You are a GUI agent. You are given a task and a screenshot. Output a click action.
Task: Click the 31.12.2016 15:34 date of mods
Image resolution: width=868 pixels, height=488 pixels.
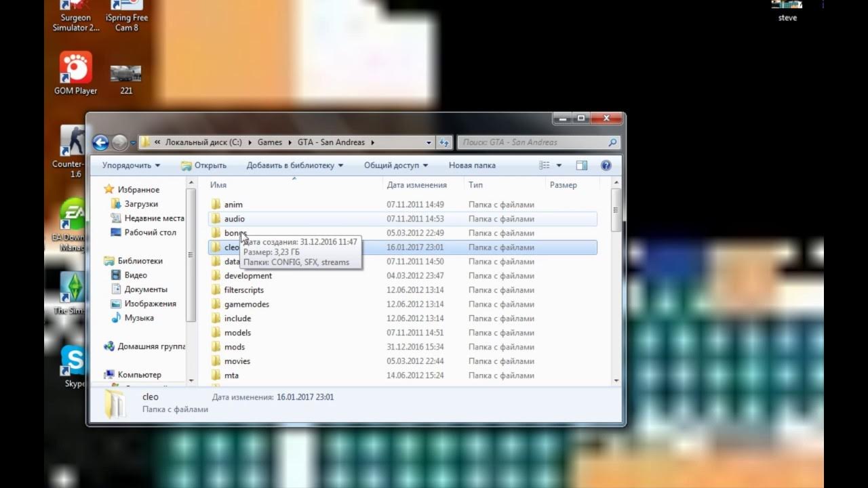tap(415, 347)
